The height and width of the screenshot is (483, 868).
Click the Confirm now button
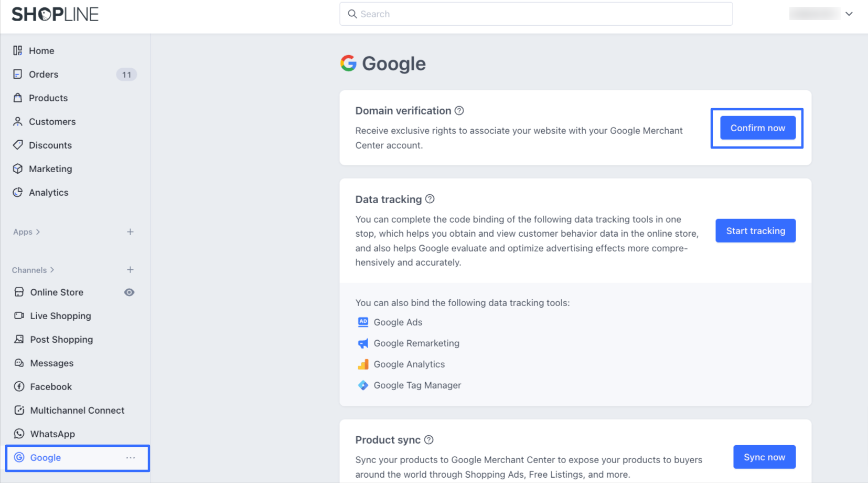coord(757,128)
